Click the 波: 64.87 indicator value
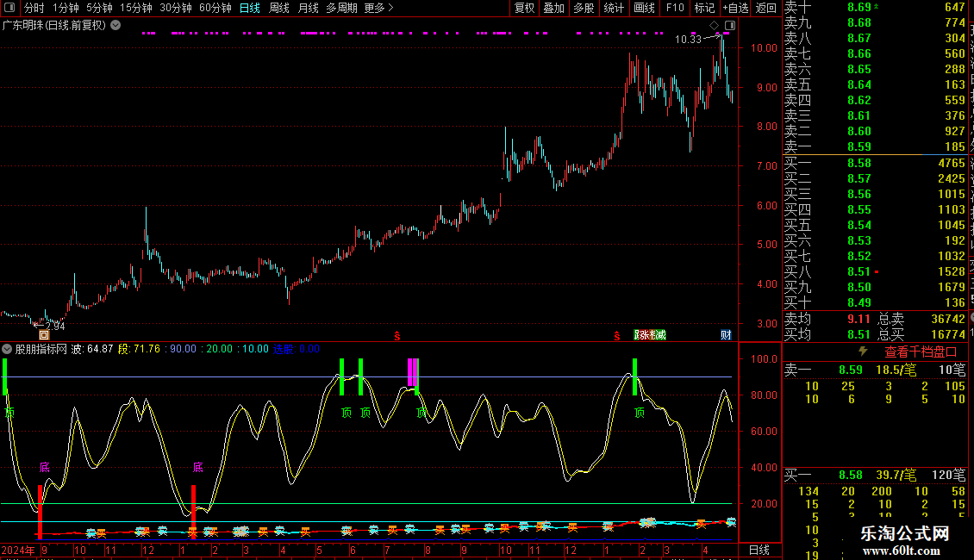This screenshot has width=974, height=560. point(92,349)
